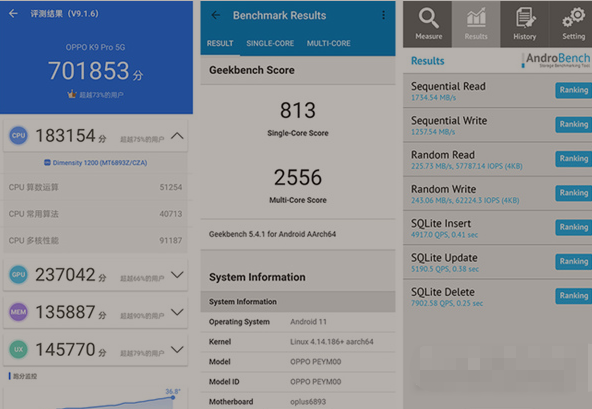Click the Geekbench Score heading
Screen dimensions: 592x409
(252, 70)
